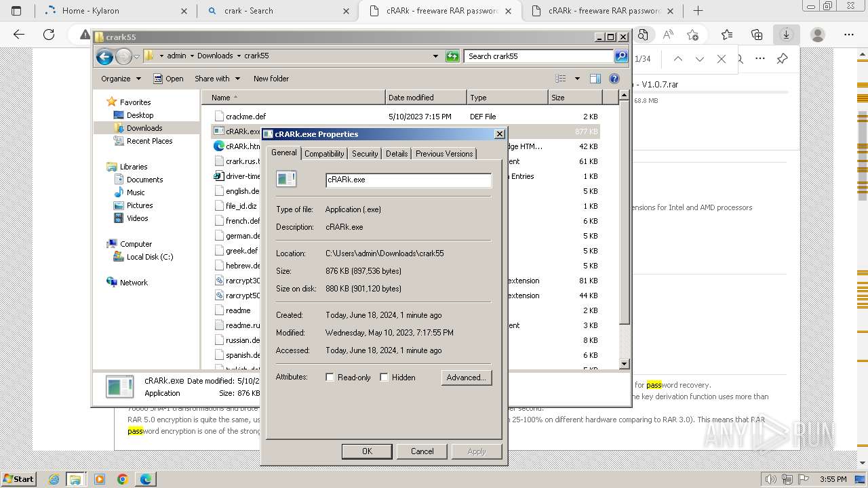
Task: Reload the browser page
Action: pos(49,35)
